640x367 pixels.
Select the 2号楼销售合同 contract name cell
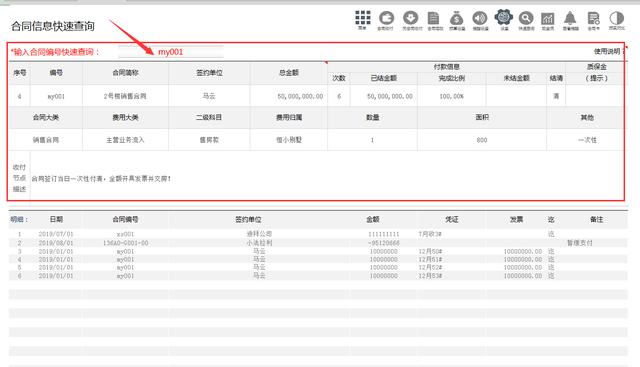tap(125, 96)
